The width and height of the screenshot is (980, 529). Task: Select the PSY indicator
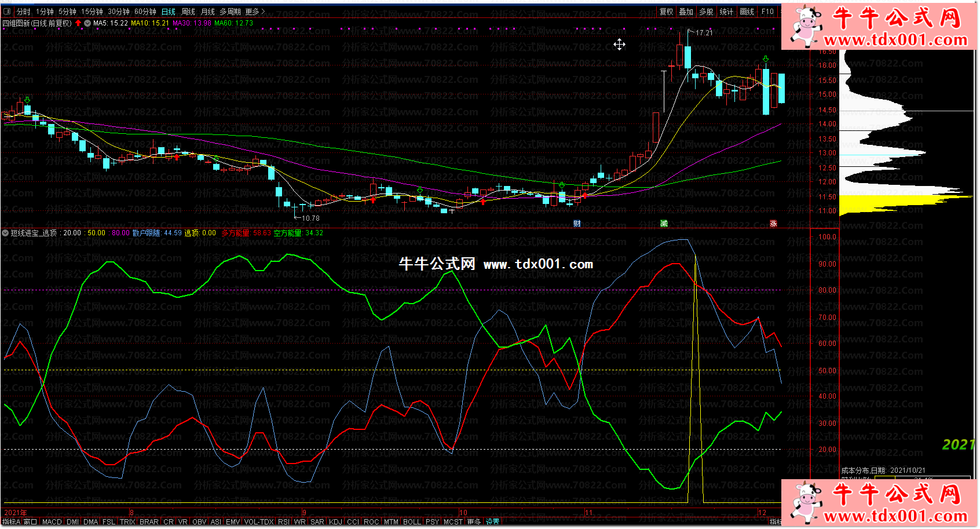432,522
